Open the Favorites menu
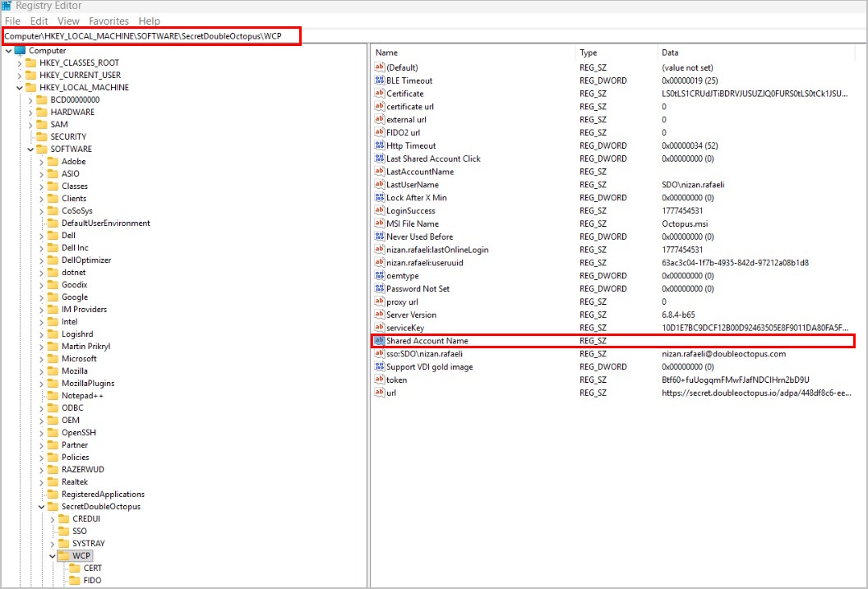This screenshot has height=589, width=868. point(108,21)
